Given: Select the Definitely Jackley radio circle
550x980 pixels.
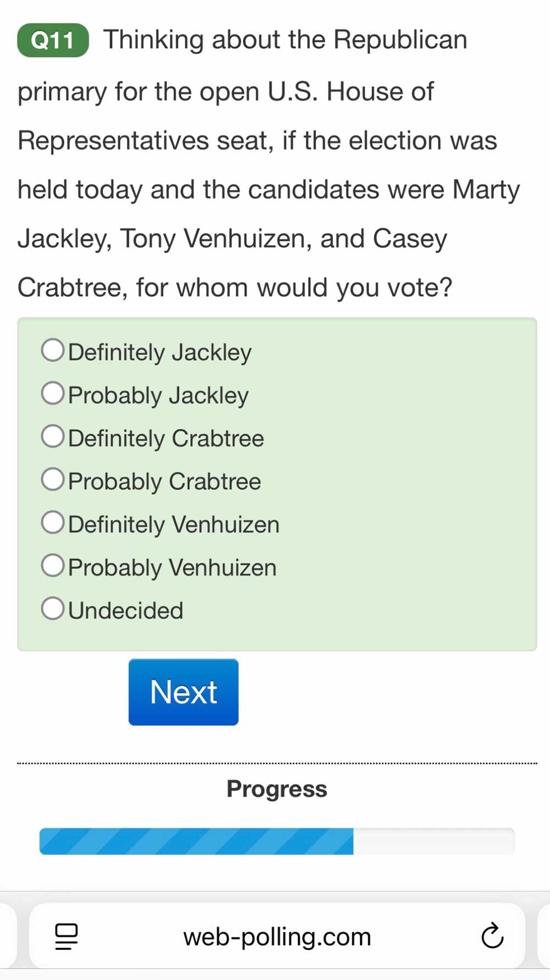Looking at the screenshot, I should (x=53, y=350).
